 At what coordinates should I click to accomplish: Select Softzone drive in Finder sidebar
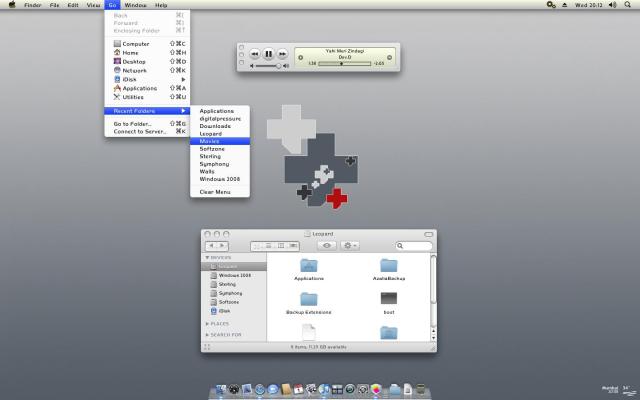coord(234,302)
